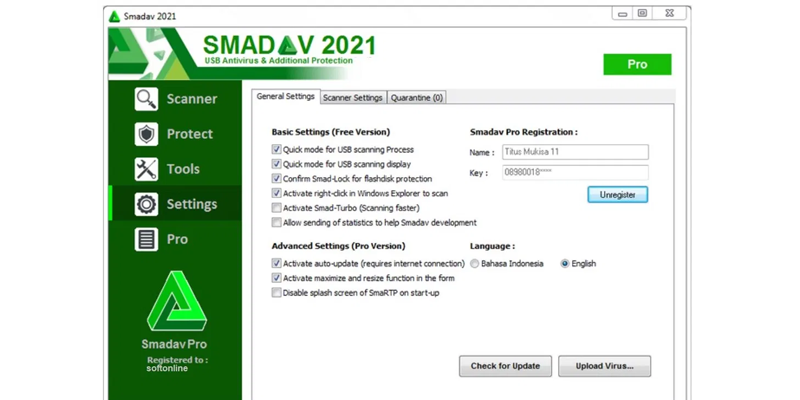
Task: Click the 'Language :' label
Action: (492, 246)
